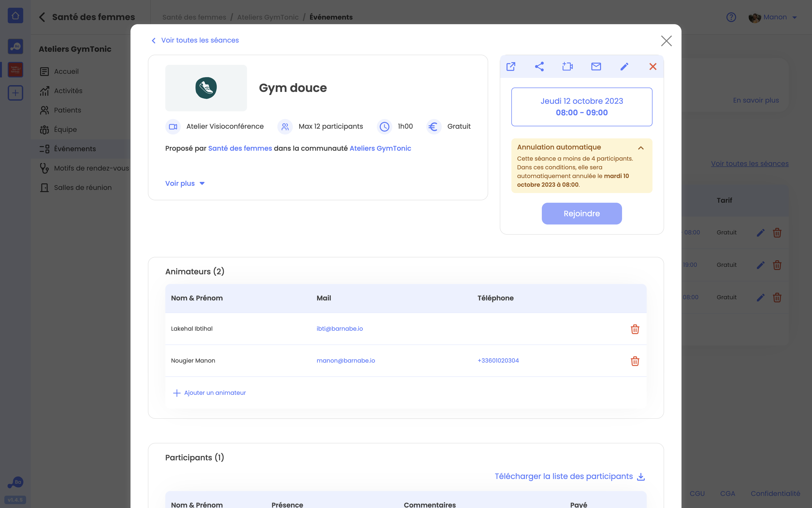Click the Lakehal Ibtihal name cell
Image resolution: width=812 pixels, height=508 pixels.
click(x=192, y=329)
